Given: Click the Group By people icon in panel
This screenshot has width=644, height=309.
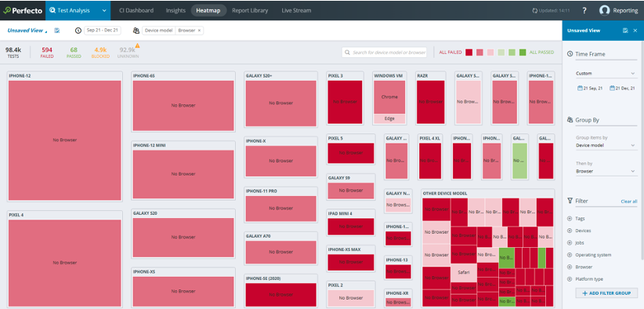Looking at the screenshot, I should [x=570, y=120].
